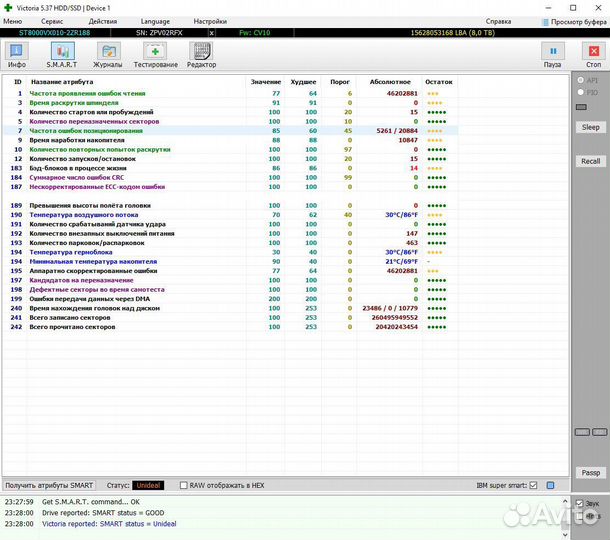Select the PIO radio button
The image size is (610, 540).
(x=582, y=92)
